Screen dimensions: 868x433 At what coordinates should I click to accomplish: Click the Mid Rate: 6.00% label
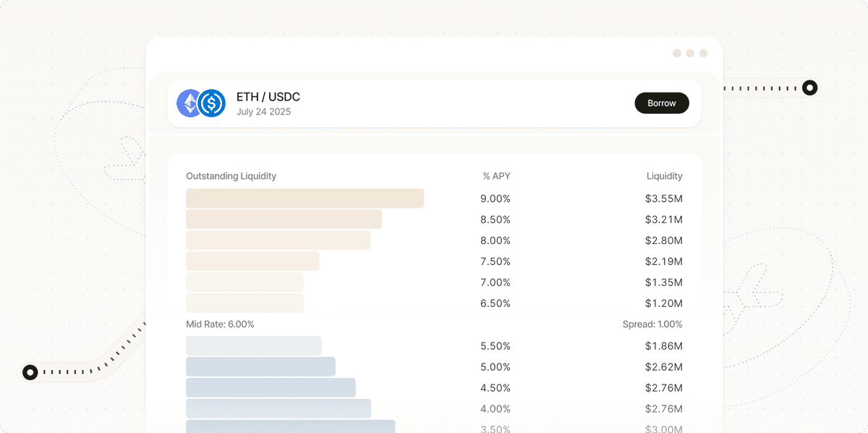click(220, 324)
